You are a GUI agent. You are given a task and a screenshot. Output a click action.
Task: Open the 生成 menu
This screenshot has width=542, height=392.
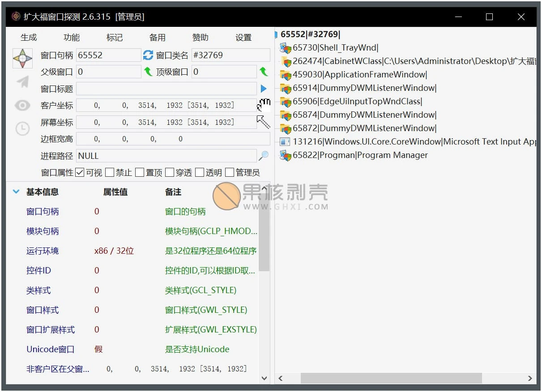click(x=29, y=38)
